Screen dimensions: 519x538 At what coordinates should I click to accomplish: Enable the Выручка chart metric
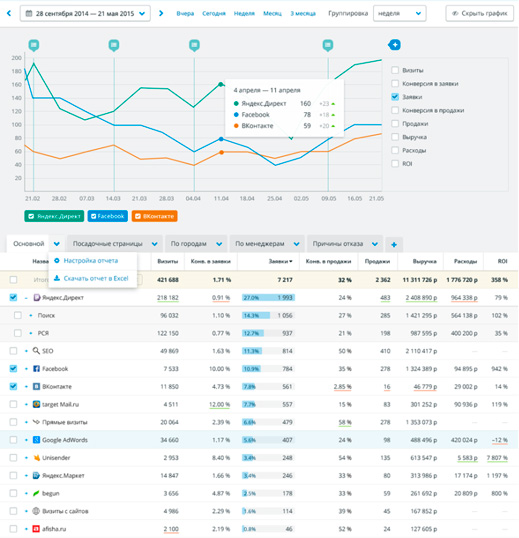395,137
